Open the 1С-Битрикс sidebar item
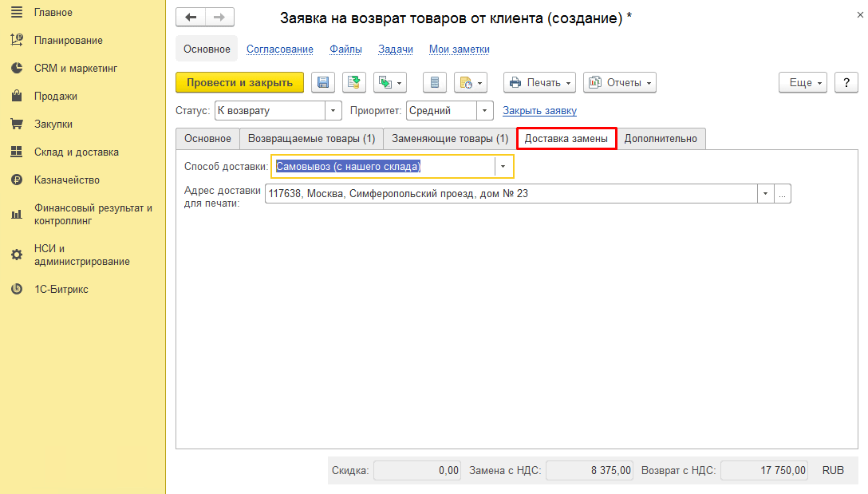Screen dimensions: 868x494 coord(61,289)
